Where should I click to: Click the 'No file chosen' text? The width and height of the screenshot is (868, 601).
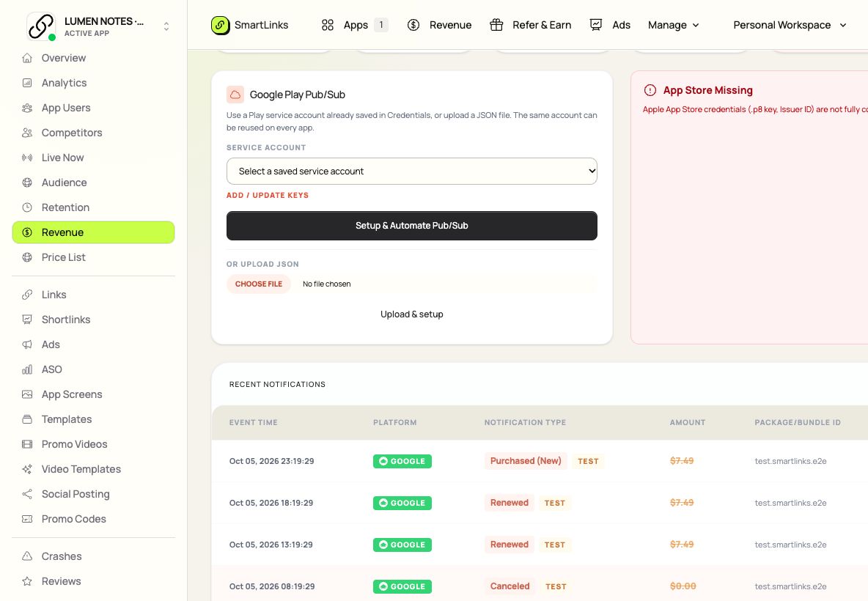click(x=327, y=284)
